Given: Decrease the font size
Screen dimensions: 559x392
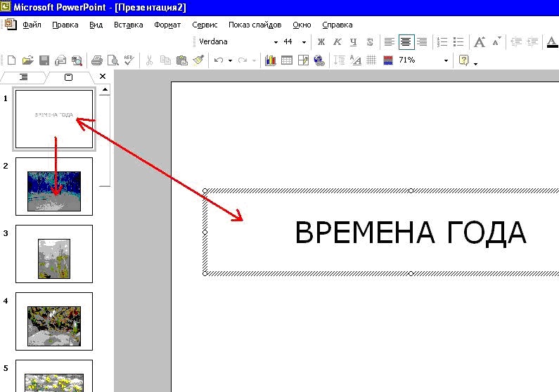Looking at the screenshot, I should coord(496,42).
